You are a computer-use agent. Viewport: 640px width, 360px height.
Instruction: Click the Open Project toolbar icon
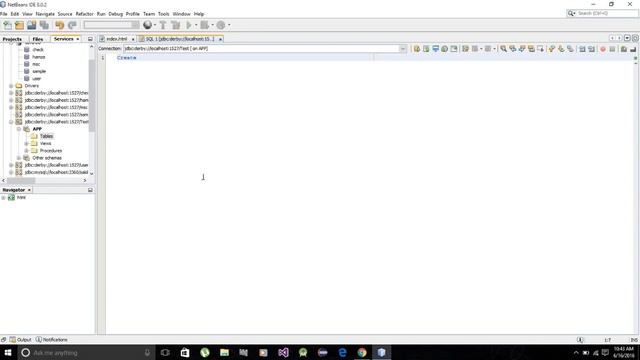[x=31, y=25]
